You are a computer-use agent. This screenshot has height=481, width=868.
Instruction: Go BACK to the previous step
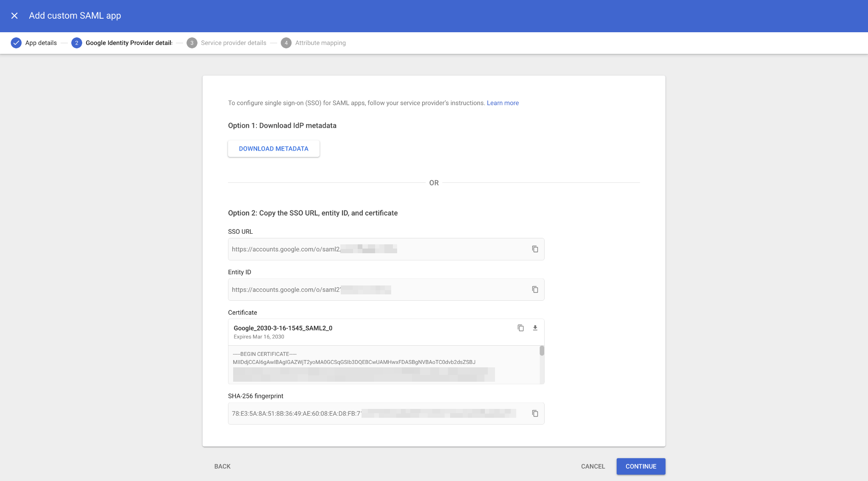[222, 466]
